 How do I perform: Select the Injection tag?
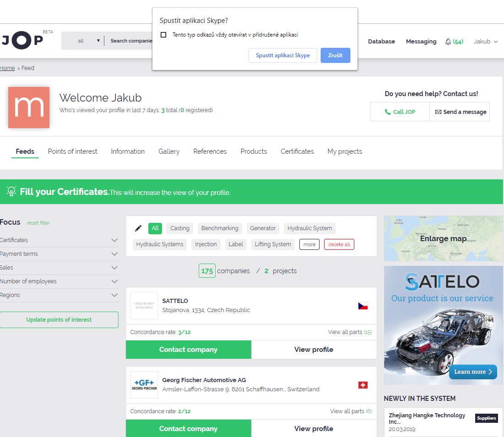coord(206,244)
